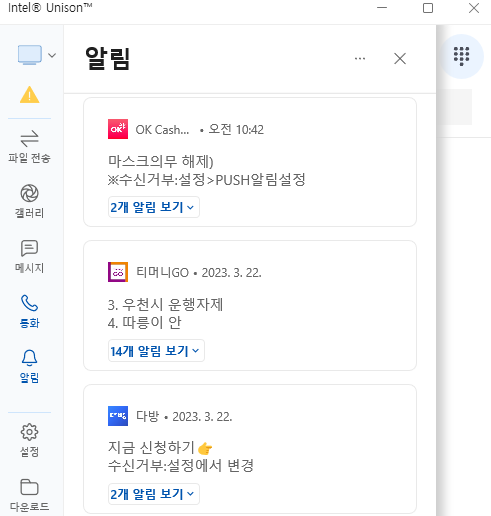Expand 다방 2개 알림 보기
This screenshot has height=516, width=491.
[x=154, y=494]
